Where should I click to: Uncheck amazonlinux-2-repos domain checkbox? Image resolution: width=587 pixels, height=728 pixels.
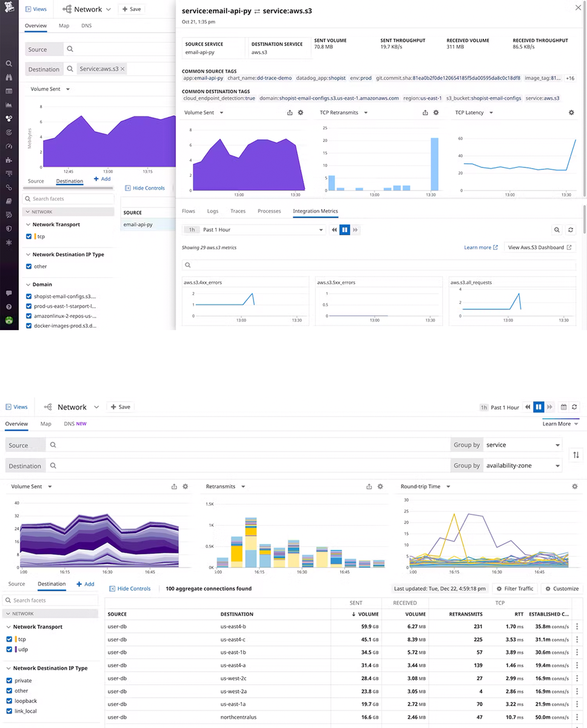pyautogui.click(x=29, y=316)
